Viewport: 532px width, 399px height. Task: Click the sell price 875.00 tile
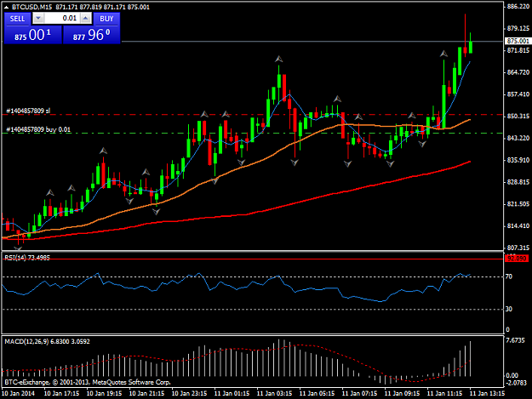coord(33,35)
